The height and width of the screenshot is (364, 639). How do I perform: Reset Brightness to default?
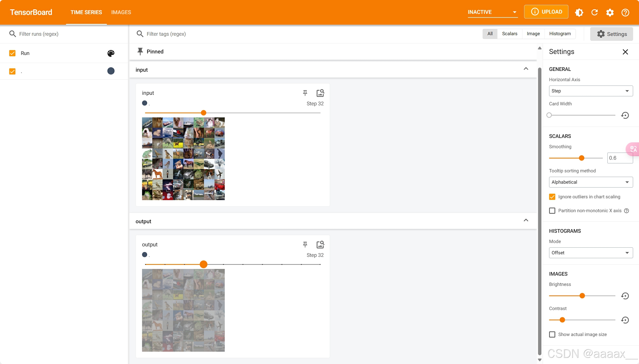(625, 296)
